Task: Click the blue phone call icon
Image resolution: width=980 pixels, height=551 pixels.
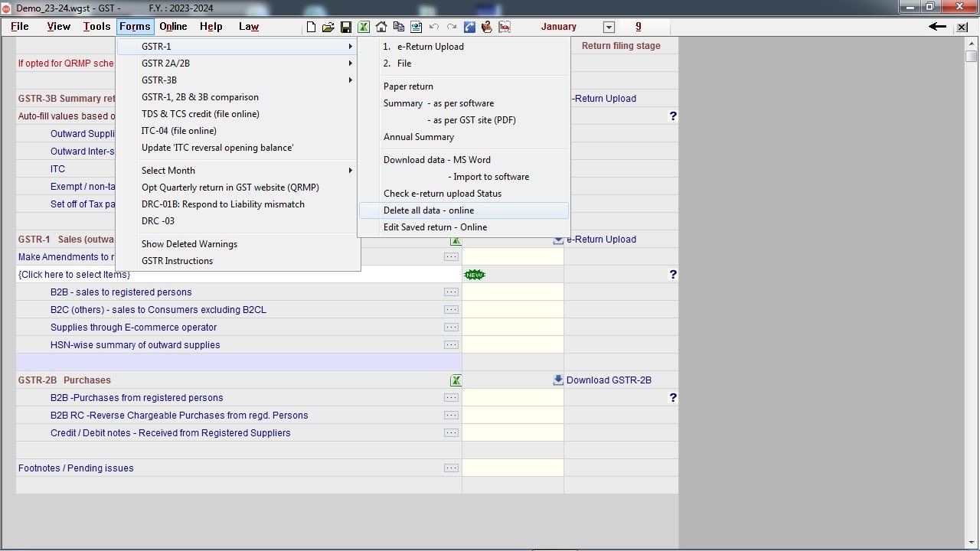Action: 469,27
